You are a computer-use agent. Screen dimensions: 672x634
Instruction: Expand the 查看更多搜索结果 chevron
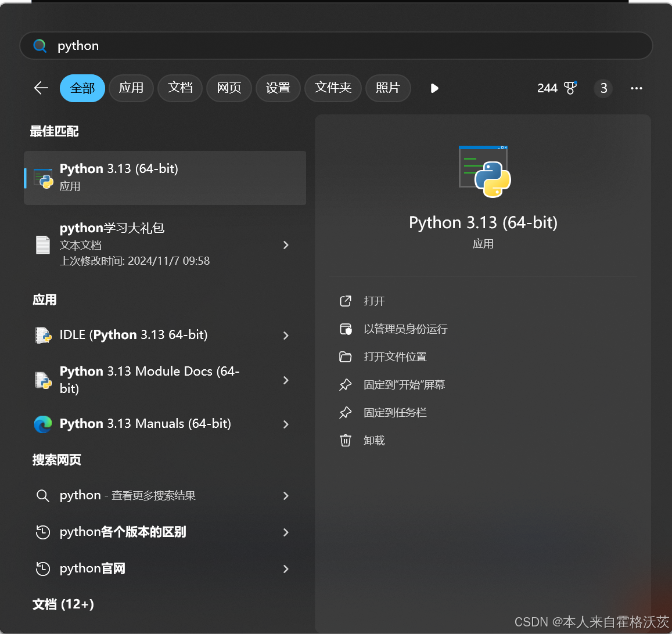[286, 496]
